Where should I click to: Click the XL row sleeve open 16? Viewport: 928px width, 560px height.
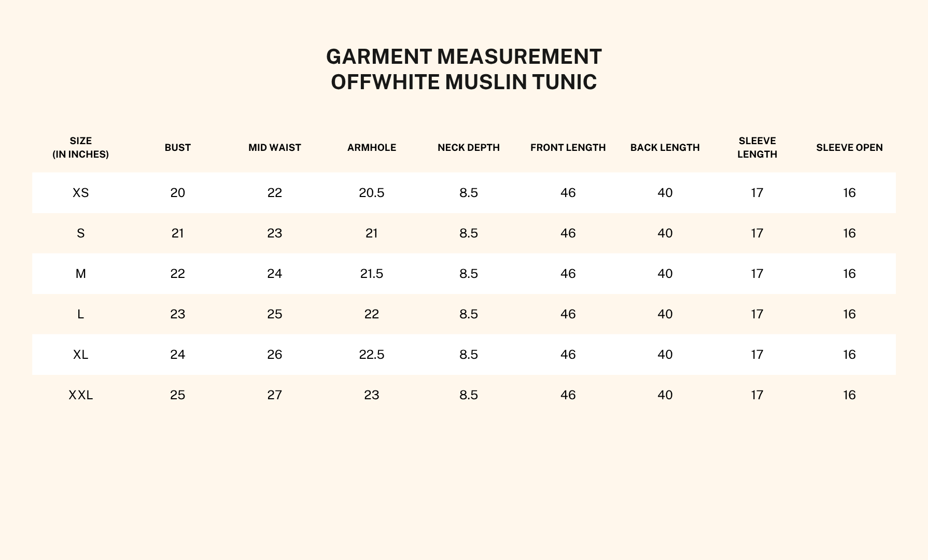click(x=849, y=355)
